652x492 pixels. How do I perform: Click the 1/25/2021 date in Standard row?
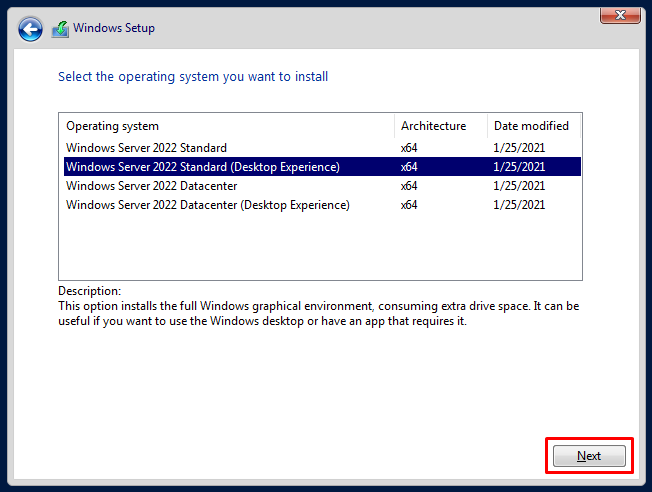pyautogui.click(x=519, y=148)
